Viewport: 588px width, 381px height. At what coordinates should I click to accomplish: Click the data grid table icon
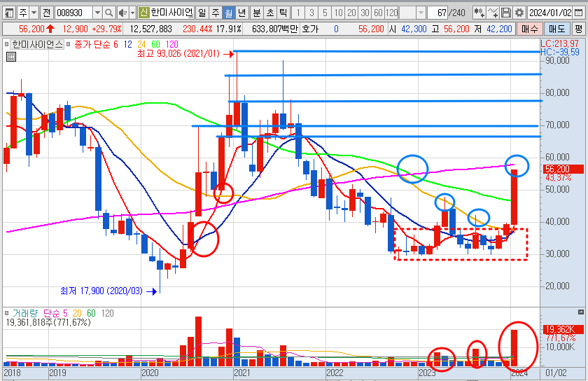11,57
